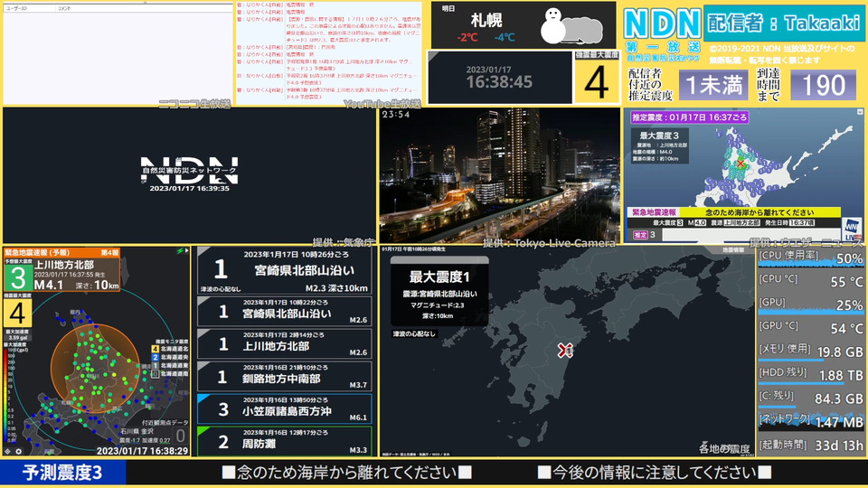Click the 3.59 gal max acceleration value
This screenshot has width=868, height=488.
point(18,337)
